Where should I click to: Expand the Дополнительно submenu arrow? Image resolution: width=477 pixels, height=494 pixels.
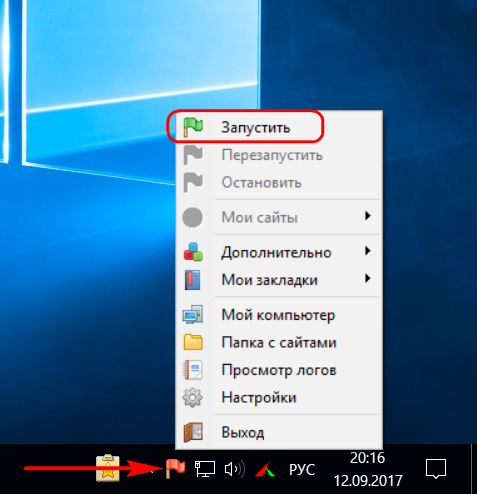pyautogui.click(x=367, y=251)
